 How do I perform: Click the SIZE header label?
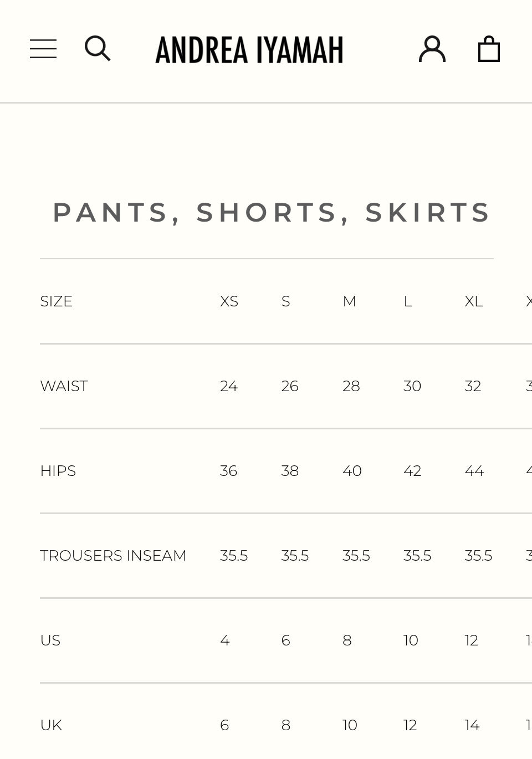click(56, 301)
